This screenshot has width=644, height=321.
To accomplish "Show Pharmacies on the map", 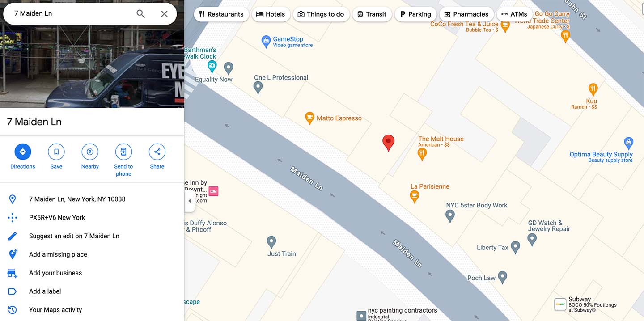I will click(466, 14).
